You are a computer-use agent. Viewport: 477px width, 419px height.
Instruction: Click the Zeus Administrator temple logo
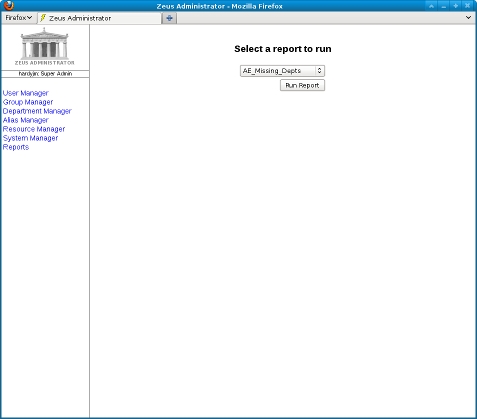point(45,47)
